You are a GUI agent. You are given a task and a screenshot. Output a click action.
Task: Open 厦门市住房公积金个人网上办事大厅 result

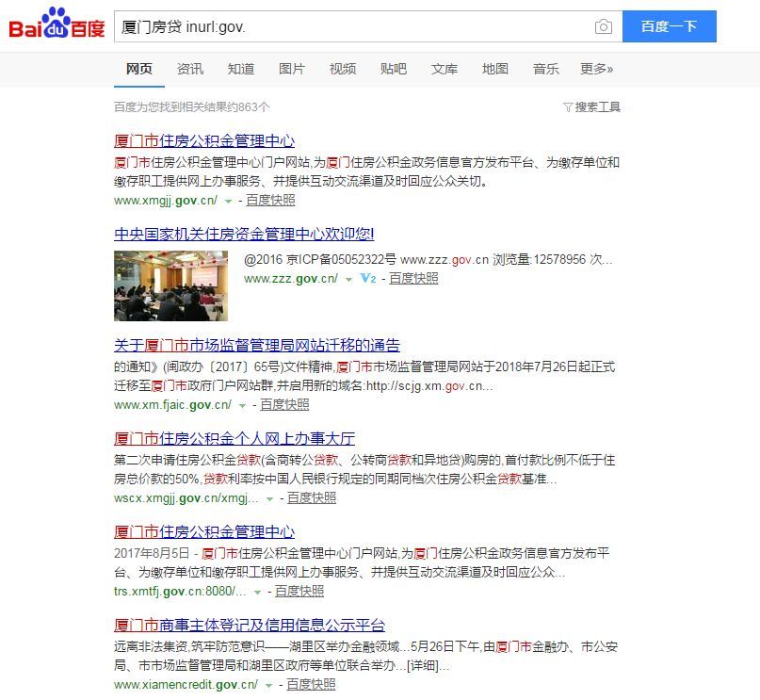(x=234, y=439)
